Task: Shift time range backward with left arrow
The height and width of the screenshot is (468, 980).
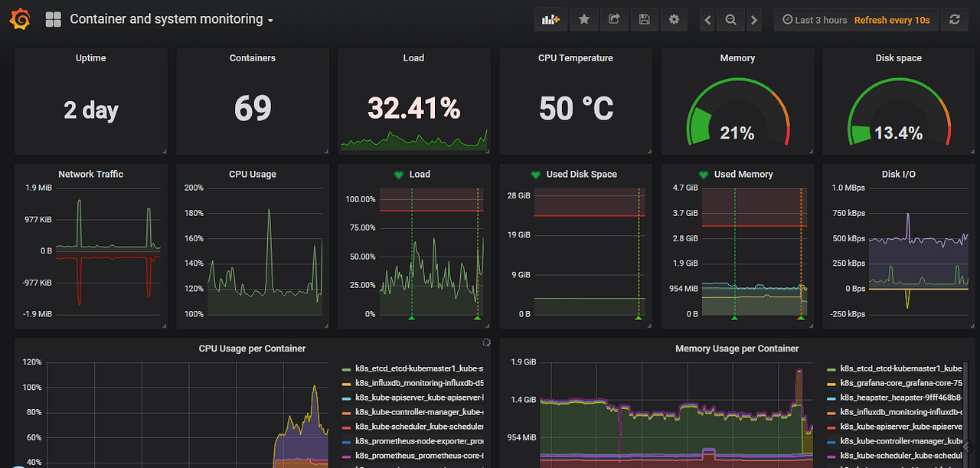Action: click(707, 20)
